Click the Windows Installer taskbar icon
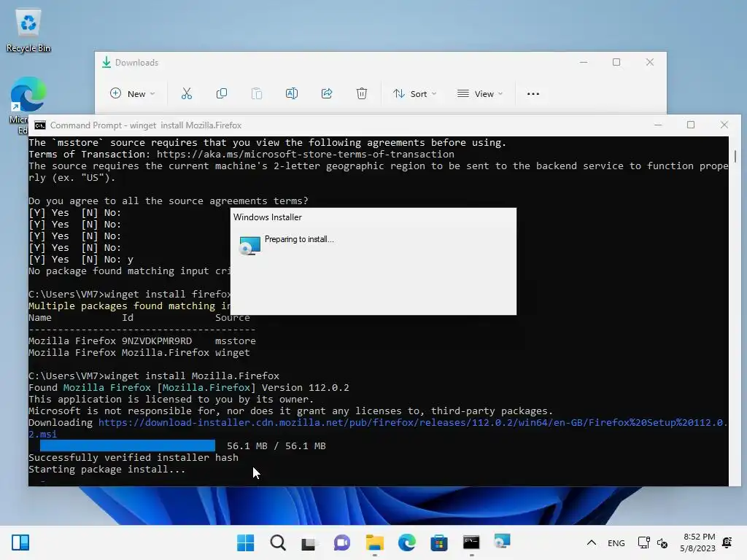This screenshot has height=560, width=747. click(x=502, y=542)
